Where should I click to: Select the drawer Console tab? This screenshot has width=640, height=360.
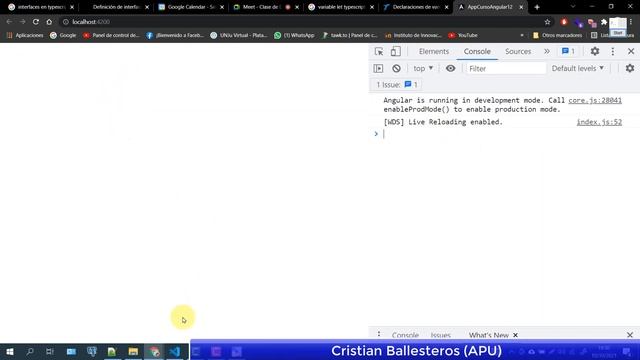(405, 335)
